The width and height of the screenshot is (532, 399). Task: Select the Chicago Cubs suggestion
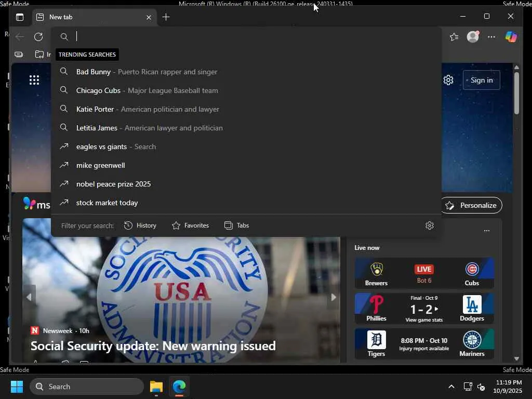point(246,90)
